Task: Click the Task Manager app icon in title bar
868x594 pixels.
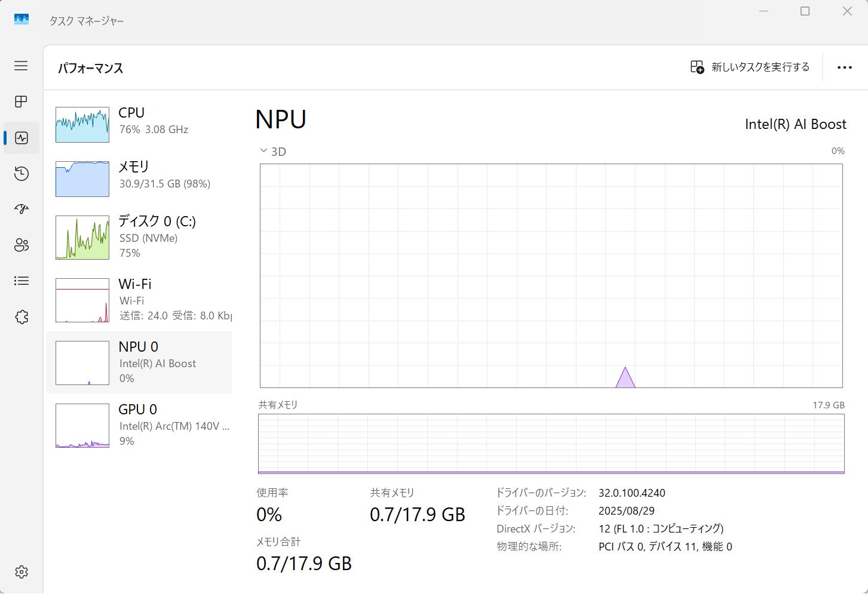Action: tap(22, 20)
